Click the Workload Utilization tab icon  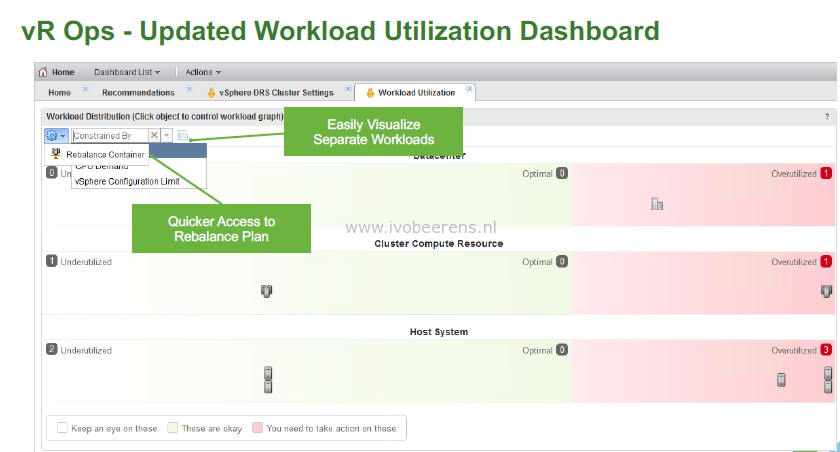(x=370, y=93)
